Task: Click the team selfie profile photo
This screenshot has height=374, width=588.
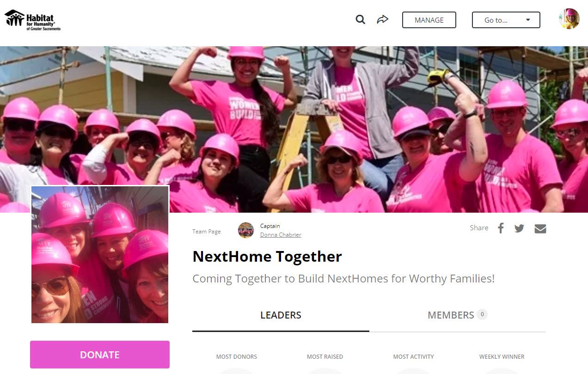Action: 100,254
